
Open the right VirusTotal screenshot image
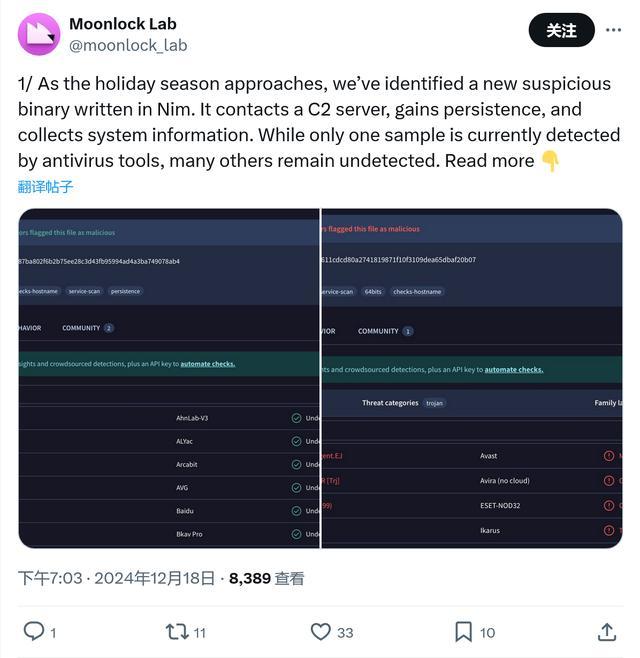click(x=471, y=378)
